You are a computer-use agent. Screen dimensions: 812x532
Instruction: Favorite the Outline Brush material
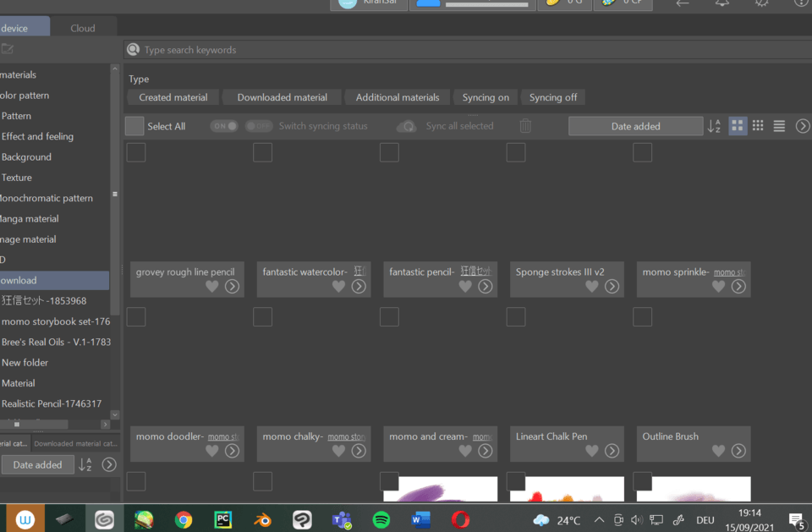tap(718, 451)
